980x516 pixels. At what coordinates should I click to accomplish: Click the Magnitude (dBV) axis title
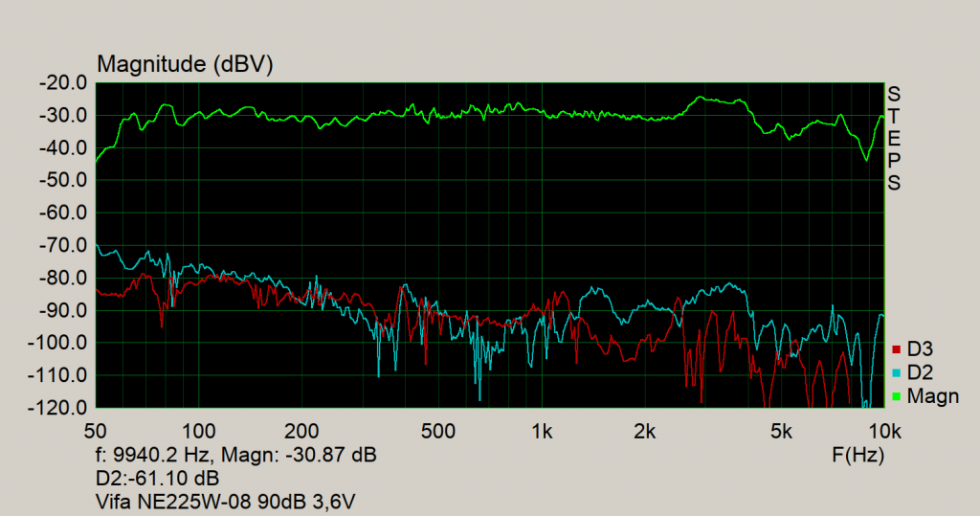coord(185,64)
